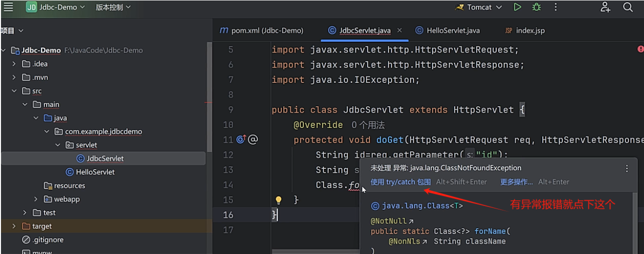Click the yellow light bulb quick-fix icon
The image size is (644, 254).
pyautogui.click(x=278, y=200)
